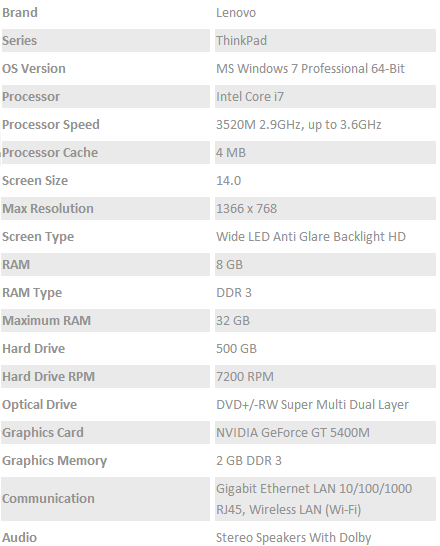This screenshot has height=546, width=440.
Task: Select the ThinkPad series cell
Action: click(x=325, y=40)
